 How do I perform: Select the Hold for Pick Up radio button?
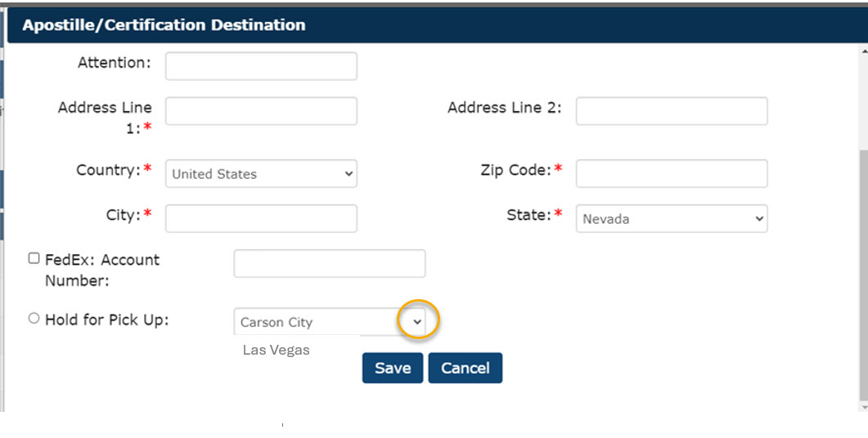tap(34, 319)
